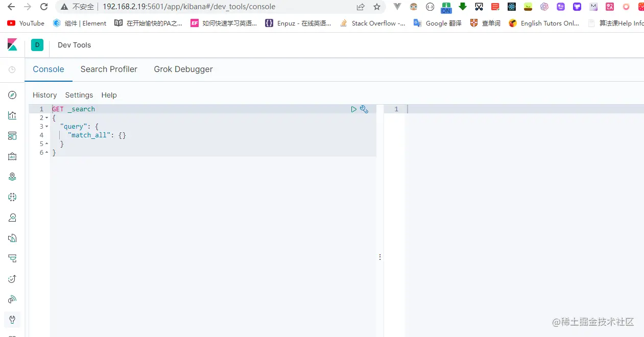644x337 pixels.
Task: Open the Settings menu
Action: tap(79, 95)
